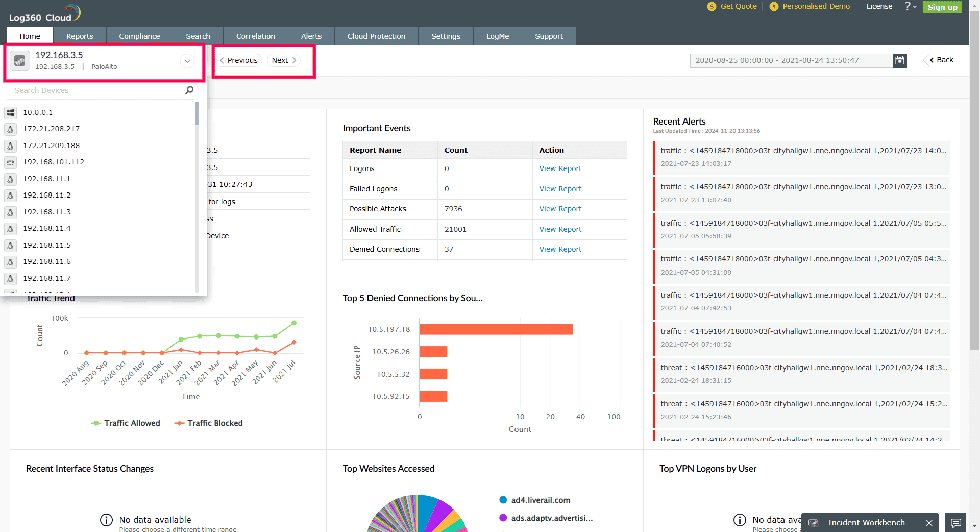The width and height of the screenshot is (980, 532).
Task: Open the chat message icon
Action: [955, 523]
